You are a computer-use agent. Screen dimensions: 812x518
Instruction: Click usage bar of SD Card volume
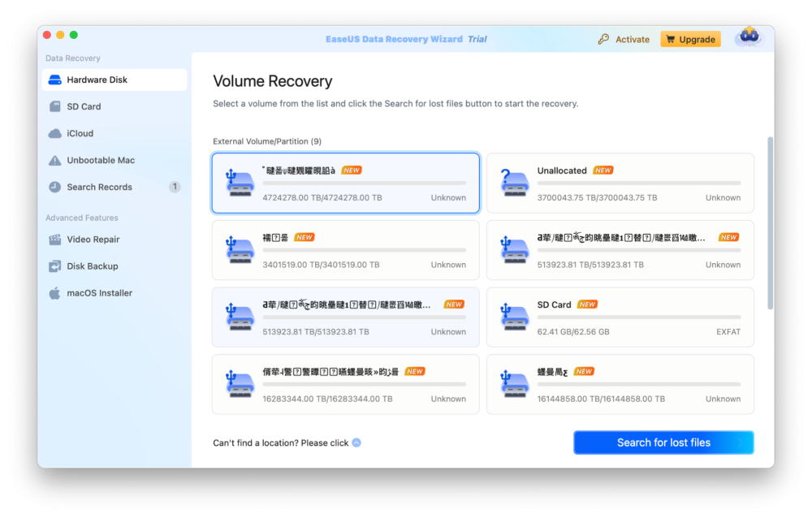(x=639, y=317)
